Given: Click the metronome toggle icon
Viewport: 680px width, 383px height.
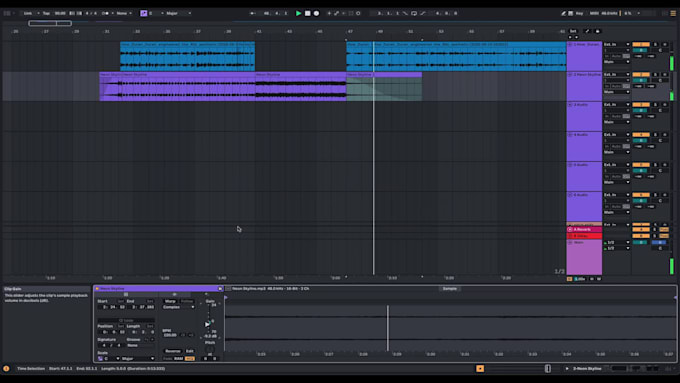Looking at the screenshot, I should click(105, 13).
